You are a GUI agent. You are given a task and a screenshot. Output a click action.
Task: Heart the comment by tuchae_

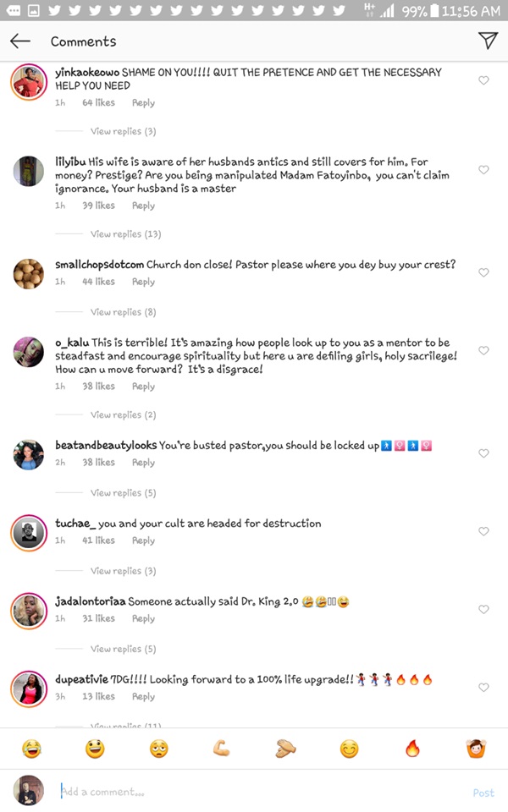coord(483,531)
